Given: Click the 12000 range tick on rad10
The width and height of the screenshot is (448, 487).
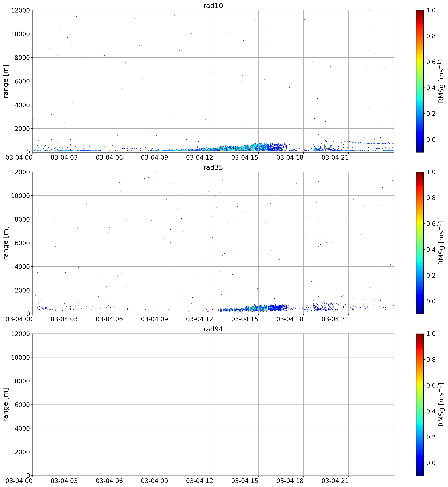Looking at the screenshot, I should [20, 10].
